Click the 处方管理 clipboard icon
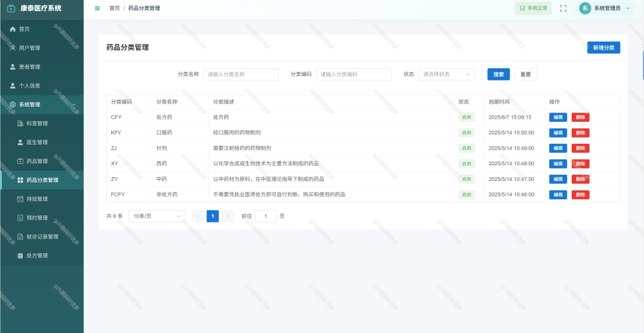Image resolution: width=644 pixels, height=333 pixels. pos(20,256)
